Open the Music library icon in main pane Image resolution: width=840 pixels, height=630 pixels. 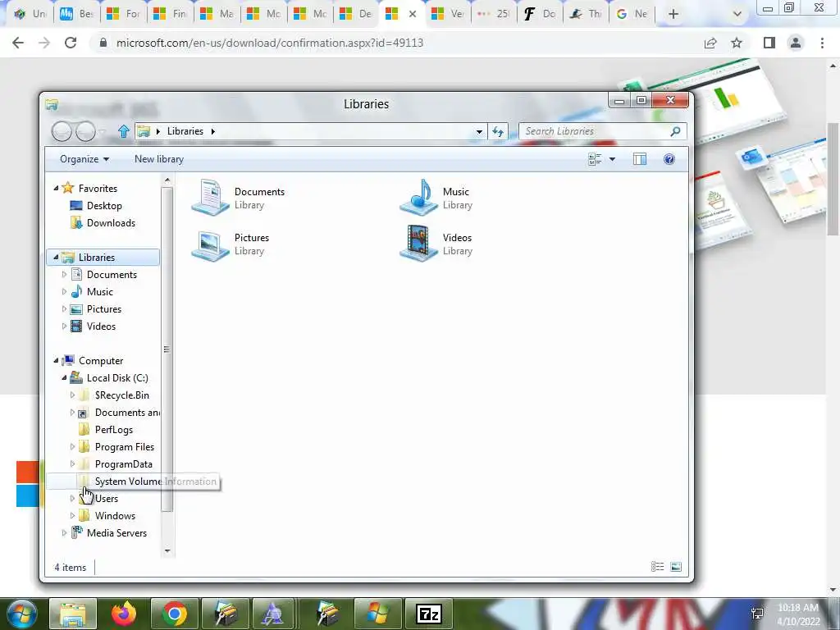tap(418, 197)
